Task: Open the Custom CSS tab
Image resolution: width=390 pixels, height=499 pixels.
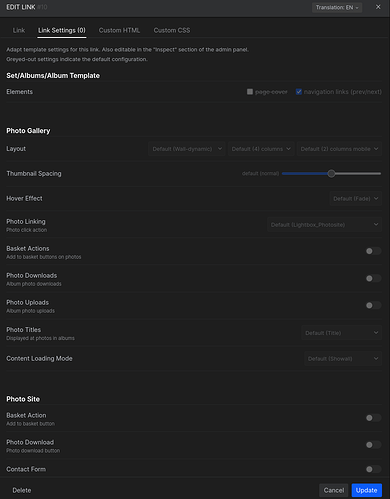Action: click(172, 30)
